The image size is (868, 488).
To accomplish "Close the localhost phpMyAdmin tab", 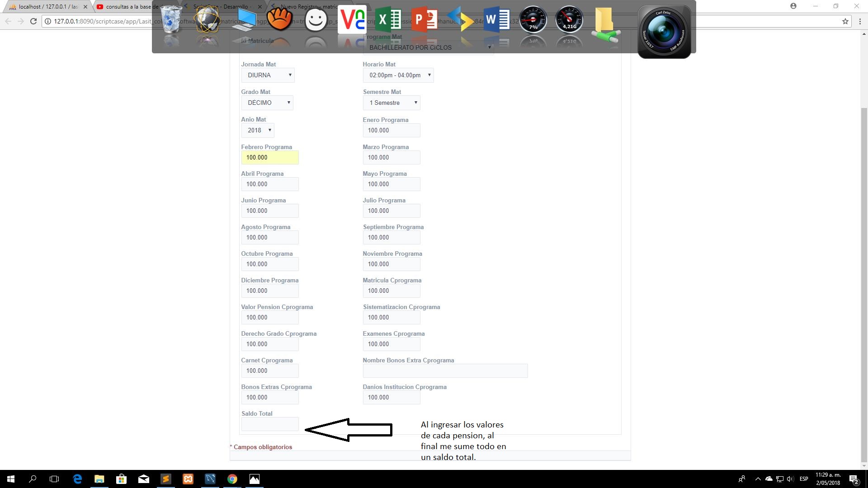I will coord(85,7).
